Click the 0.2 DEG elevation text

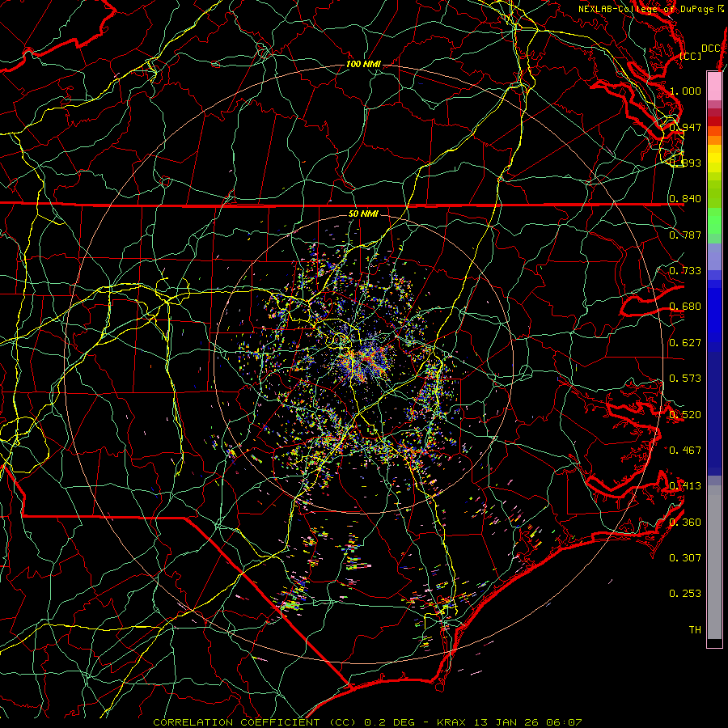coord(392,722)
